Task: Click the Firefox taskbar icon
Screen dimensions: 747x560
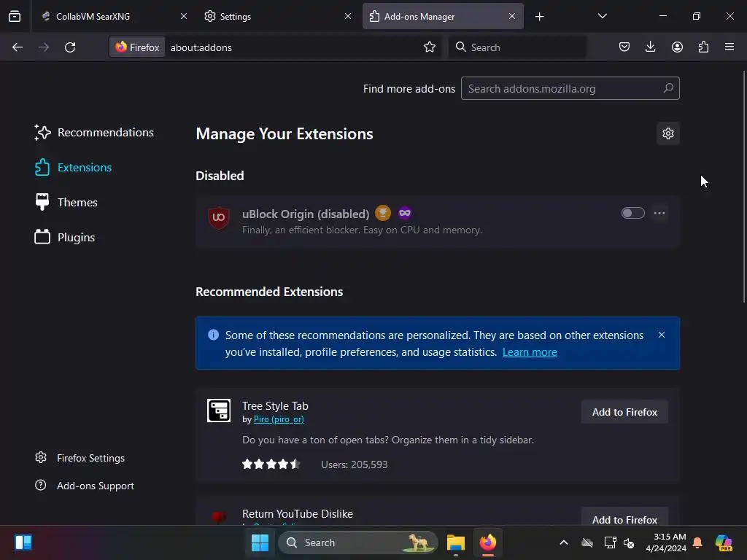Action: coord(487,542)
